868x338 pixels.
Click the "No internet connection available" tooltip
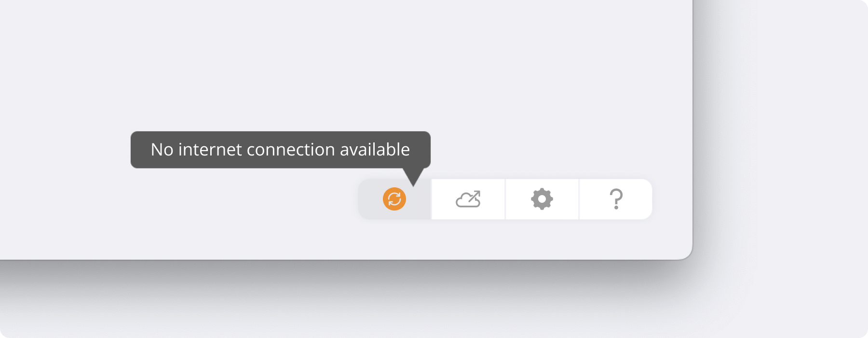click(x=281, y=150)
